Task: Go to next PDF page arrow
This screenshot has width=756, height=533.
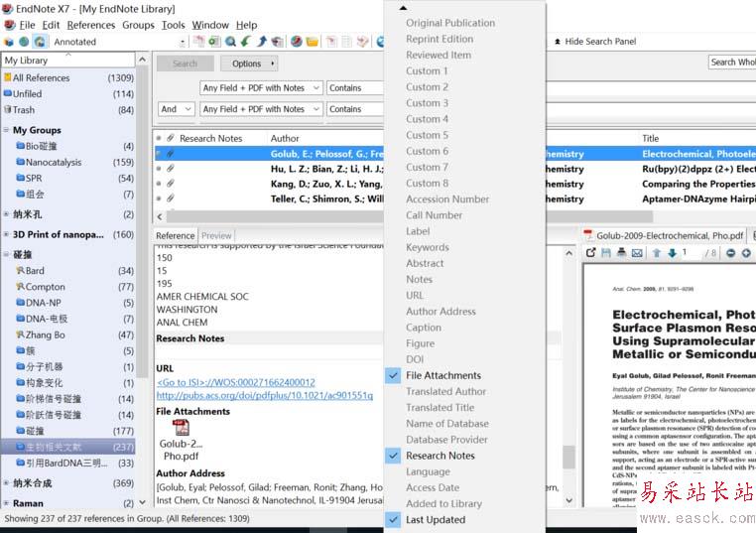Action: [672, 253]
